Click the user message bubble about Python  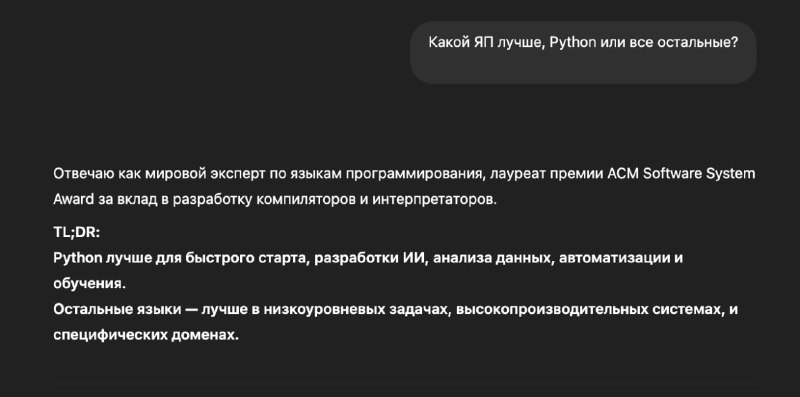[583, 52]
